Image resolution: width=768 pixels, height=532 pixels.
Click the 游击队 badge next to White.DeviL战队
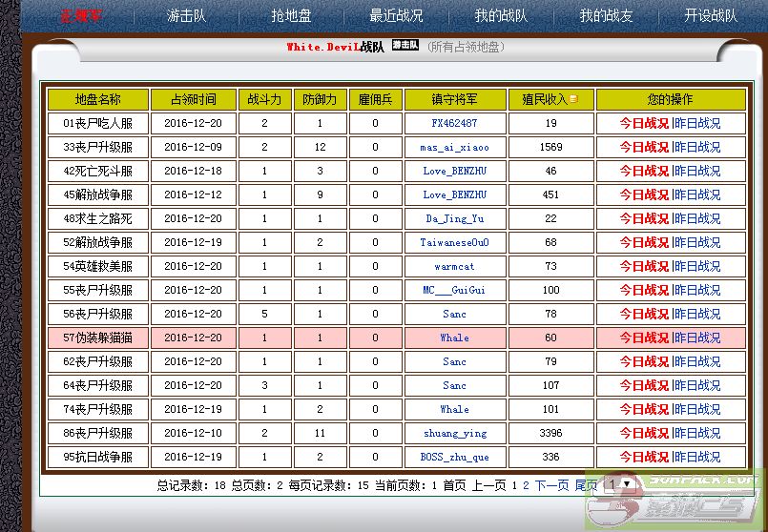(405, 45)
